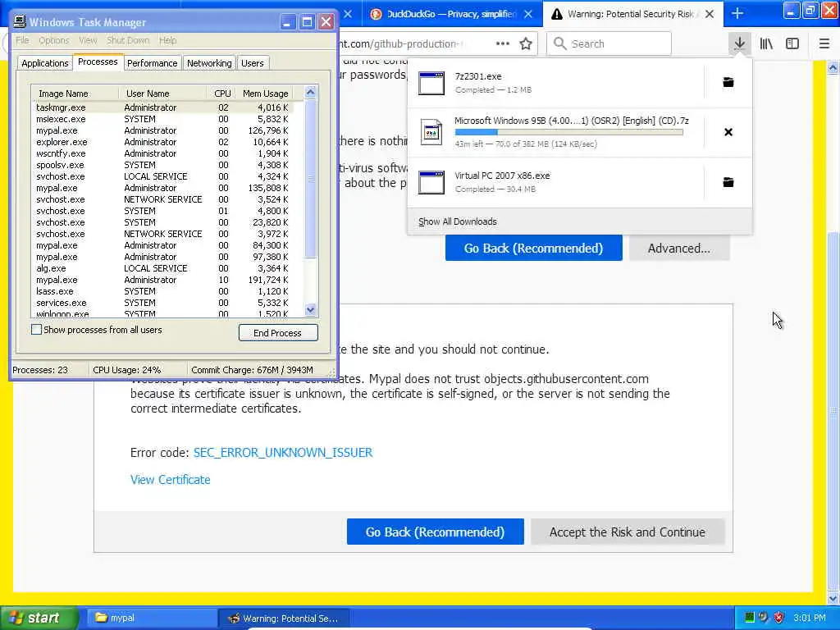Click the Virtual PC 2007 x86.exe file icon
Image resolution: width=840 pixels, height=630 pixels.
click(x=431, y=182)
